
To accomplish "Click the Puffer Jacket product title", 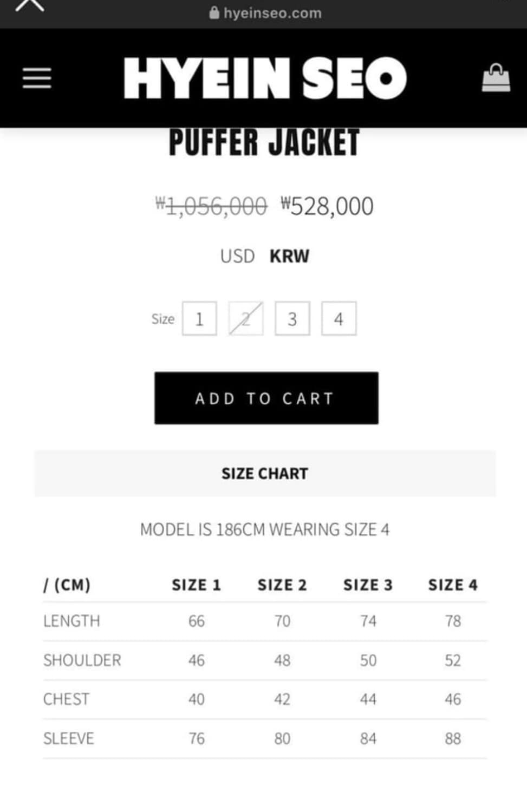I will pos(264,143).
